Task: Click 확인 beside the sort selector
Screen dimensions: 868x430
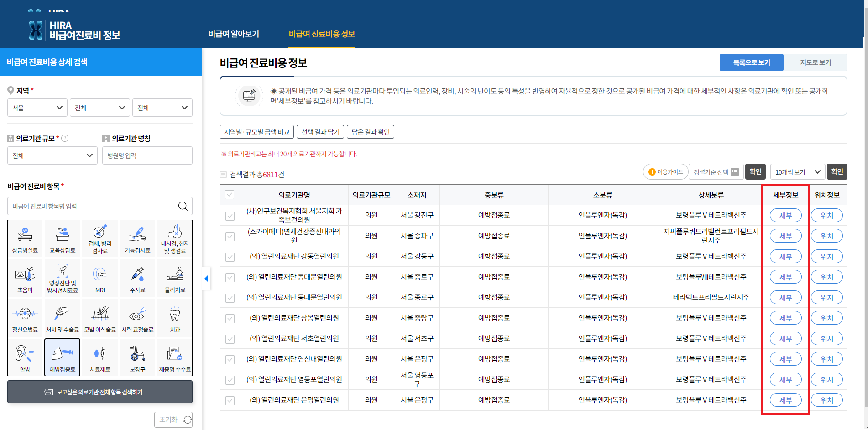Action: [x=755, y=172]
